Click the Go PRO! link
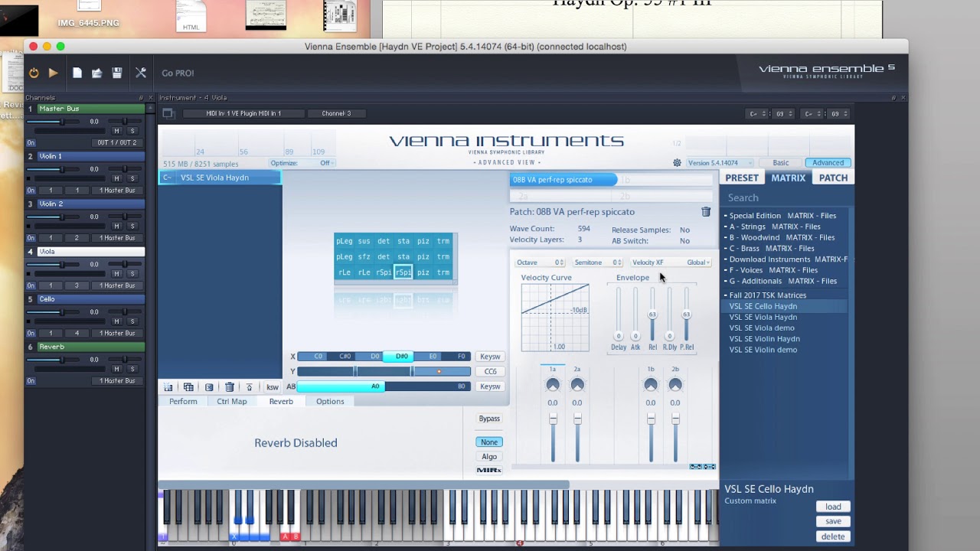Screen dimensions: 980x551 (x=178, y=73)
